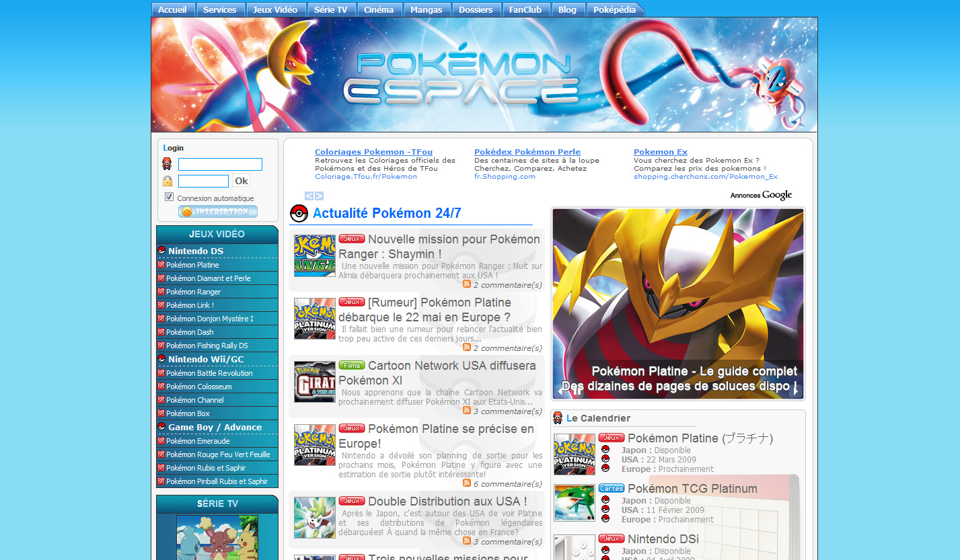The image size is (960, 560).
Task: Open the Pokémon TCG Platinum calendar entry
Action: [x=692, y=489]
